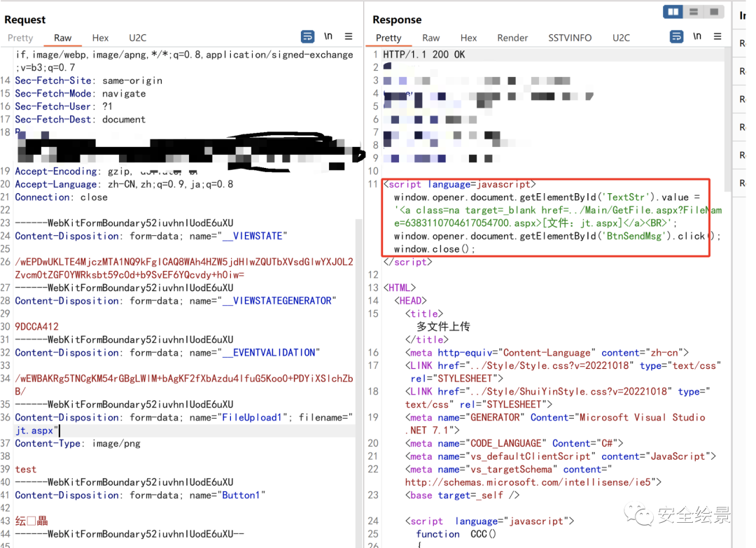756x548 pixels.
Task: Open the Request panel hamburger options menu
Action: pos(348,36)
